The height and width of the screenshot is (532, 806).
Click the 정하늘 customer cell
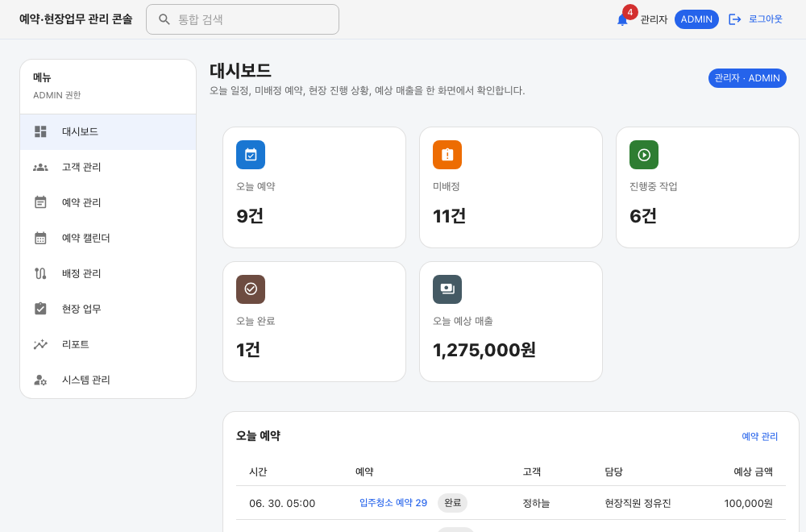(536, 503)
